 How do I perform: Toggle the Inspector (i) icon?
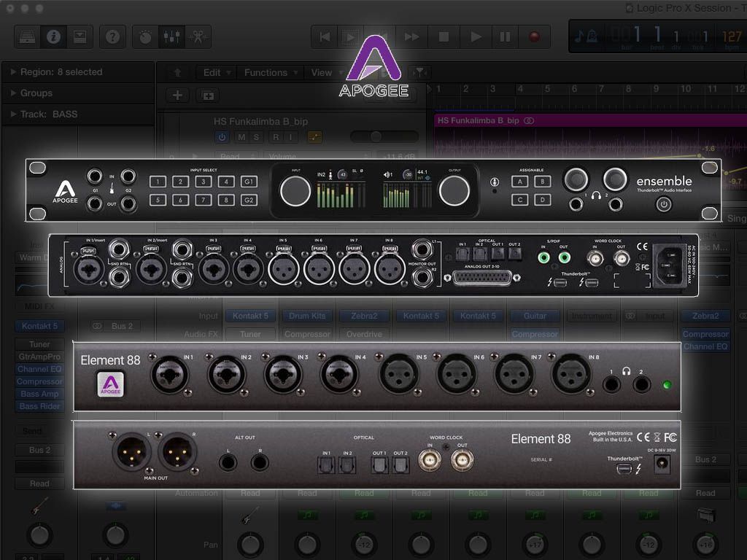coord(53,36)
